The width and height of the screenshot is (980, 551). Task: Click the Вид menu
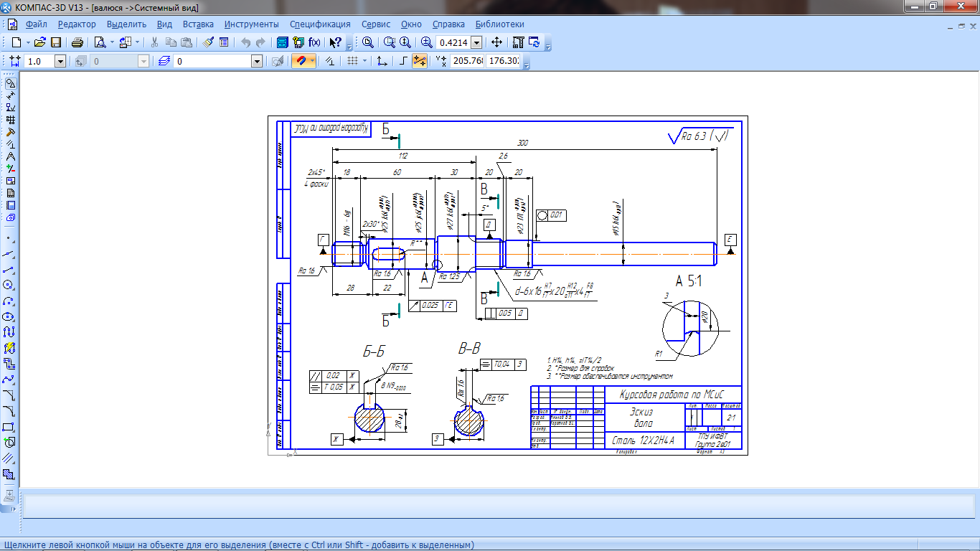(164, 24)
